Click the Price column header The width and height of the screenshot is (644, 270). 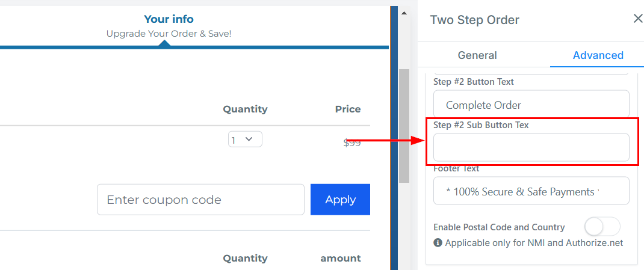tap(348, 109)
